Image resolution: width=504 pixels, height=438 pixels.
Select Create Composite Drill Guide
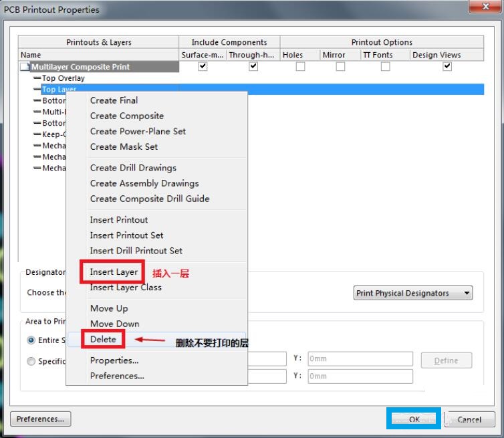tap(150, 199)
